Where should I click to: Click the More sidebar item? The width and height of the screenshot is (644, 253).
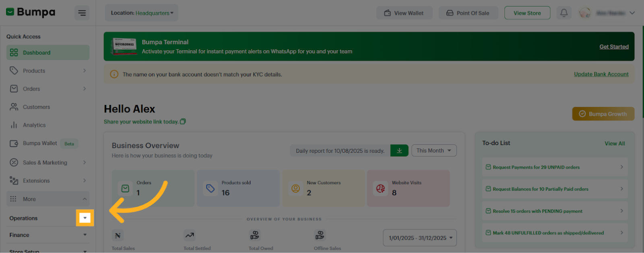[48, 199]
